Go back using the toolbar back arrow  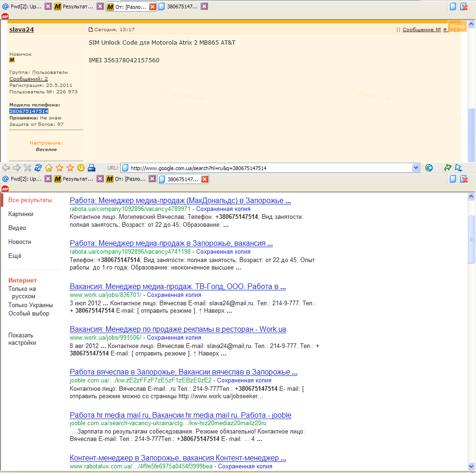[x=6, y=168]
